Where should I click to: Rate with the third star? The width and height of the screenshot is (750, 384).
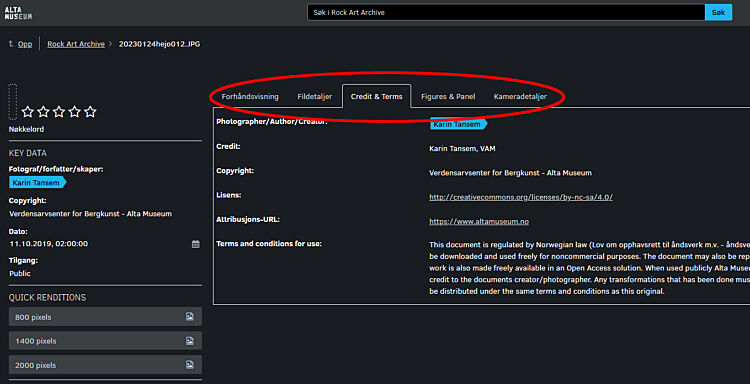59,112
